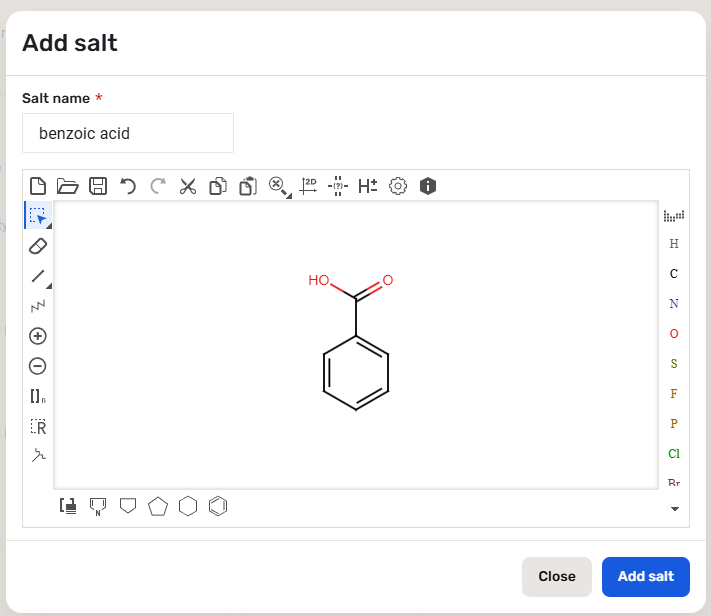Undo the last drawing action
This screenshot has height=616, width=711.
pos(127,185)
